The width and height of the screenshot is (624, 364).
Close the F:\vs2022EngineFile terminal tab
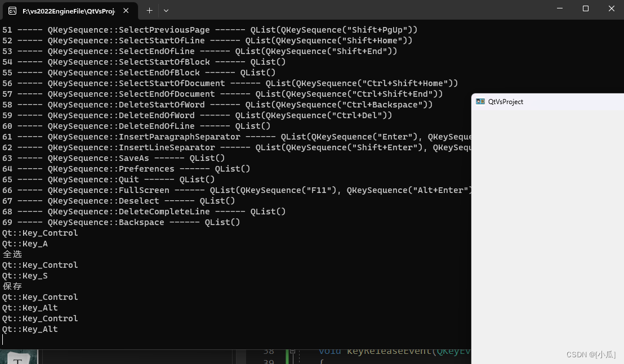click(x=126, y=11)
